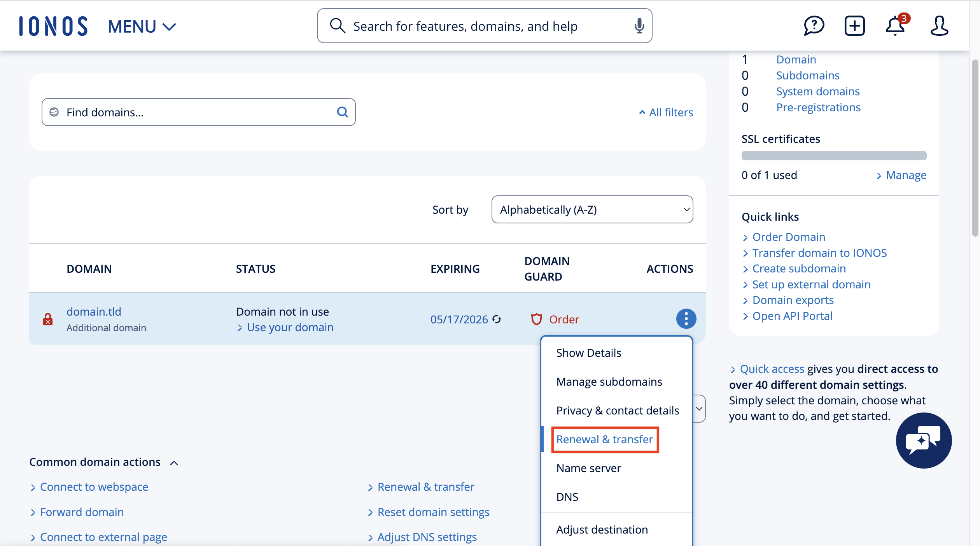
Task: Open the three-dot actions menu for domain.tld
Action: [686, 319]
